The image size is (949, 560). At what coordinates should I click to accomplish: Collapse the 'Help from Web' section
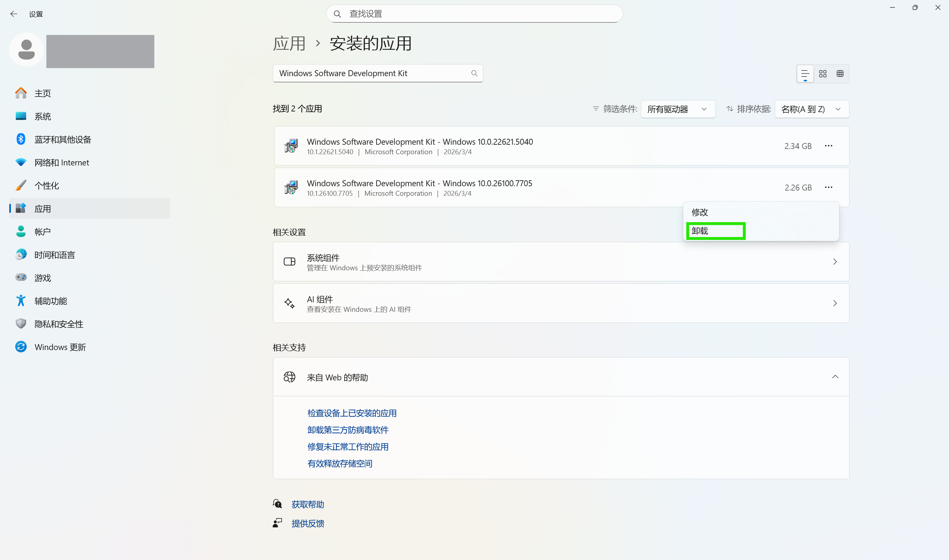point(835,377)
